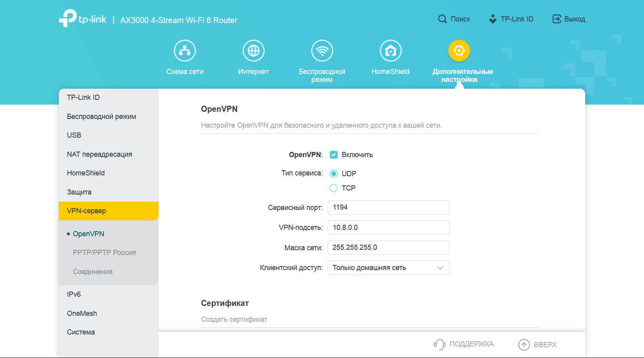Click the OpenVPN page heading
Image resolution: width=644 pixels, height=358 pixels.
[219, 109]
